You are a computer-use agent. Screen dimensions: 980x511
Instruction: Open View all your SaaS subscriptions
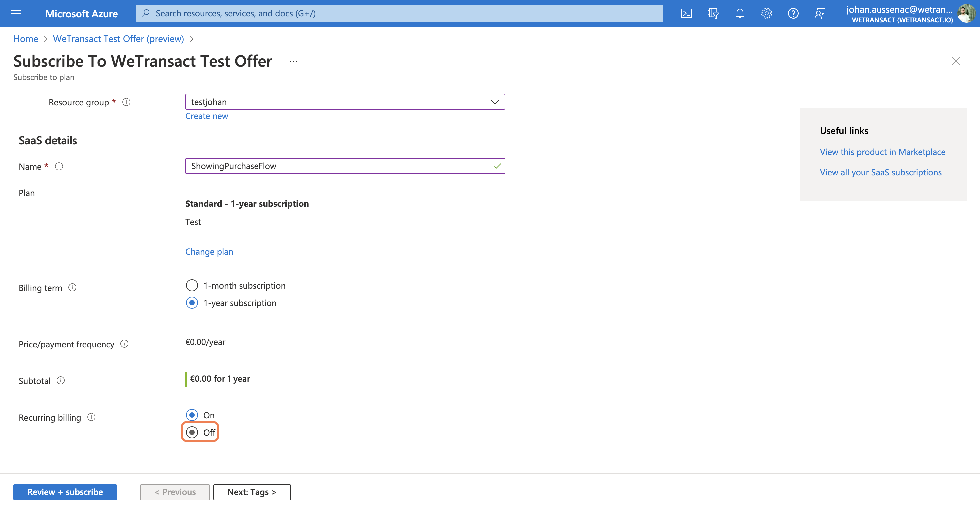coord(881,172)
